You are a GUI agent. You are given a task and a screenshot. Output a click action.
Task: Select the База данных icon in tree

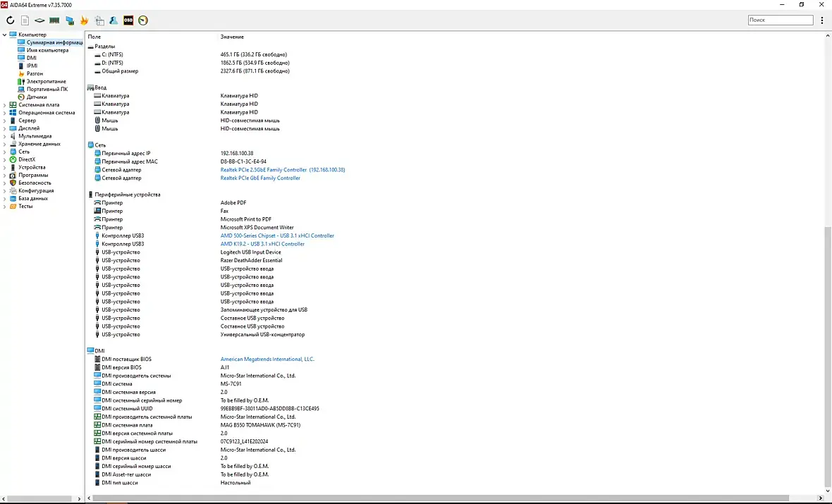13,198
